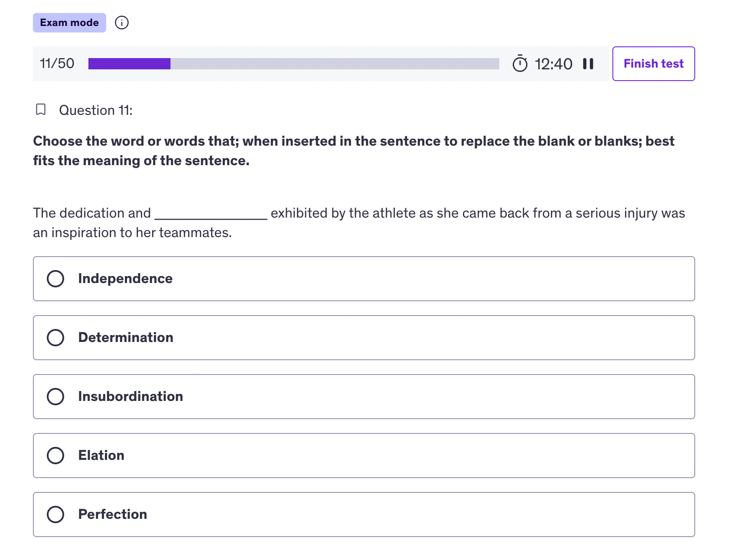Pick the Elation radio button

[55, 456]
